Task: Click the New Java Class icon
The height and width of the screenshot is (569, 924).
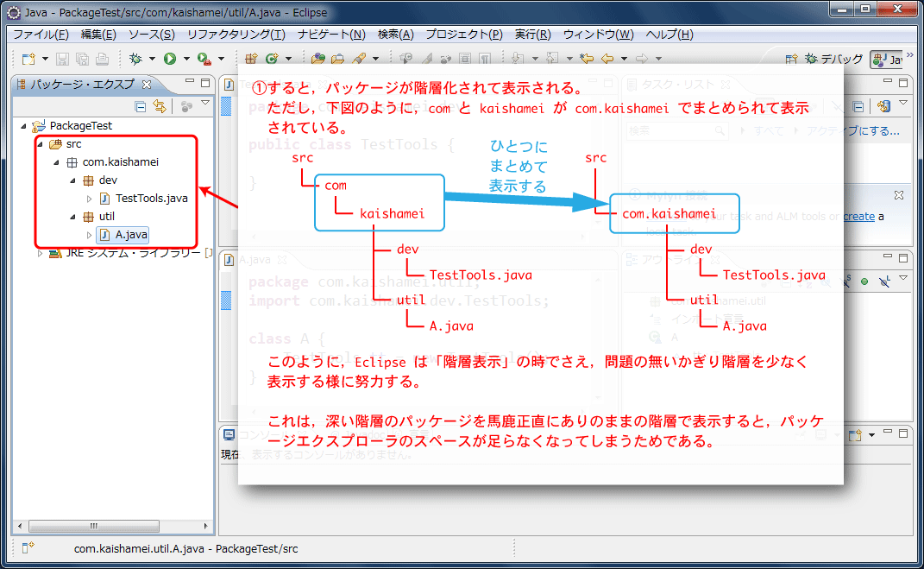Action: [272, 59]
